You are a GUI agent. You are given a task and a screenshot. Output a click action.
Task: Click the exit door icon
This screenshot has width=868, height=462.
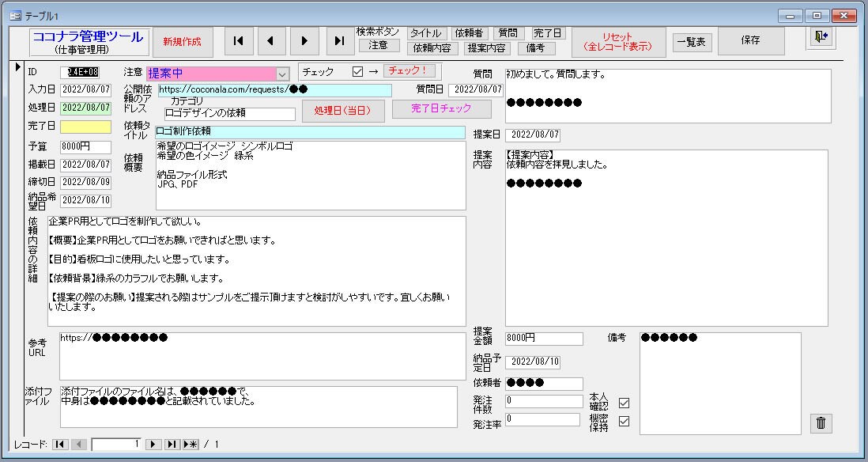[x=821, y=36]
